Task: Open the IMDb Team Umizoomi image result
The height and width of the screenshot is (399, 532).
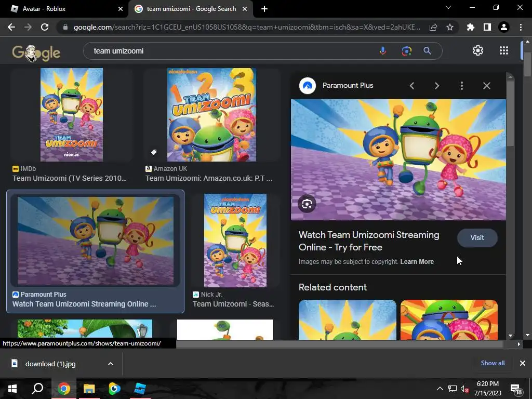Action: 72,115
